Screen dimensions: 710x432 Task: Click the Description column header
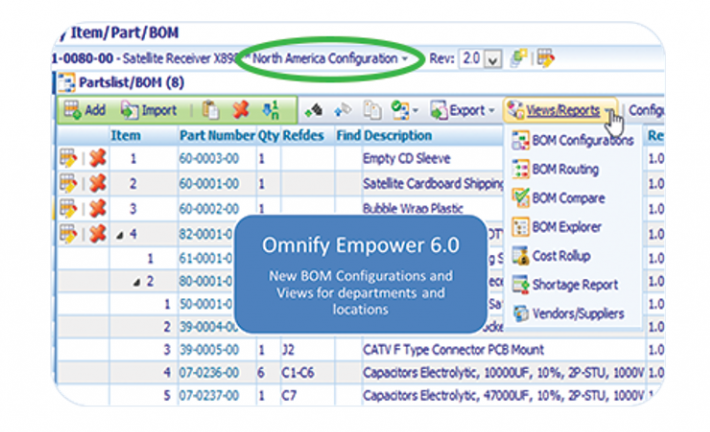tap(398, 135)
